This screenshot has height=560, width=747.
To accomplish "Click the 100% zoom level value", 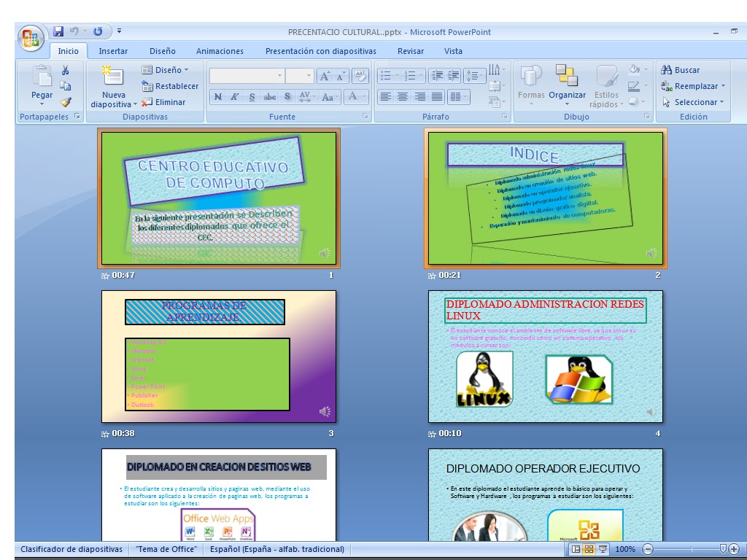I will point(625,549).
